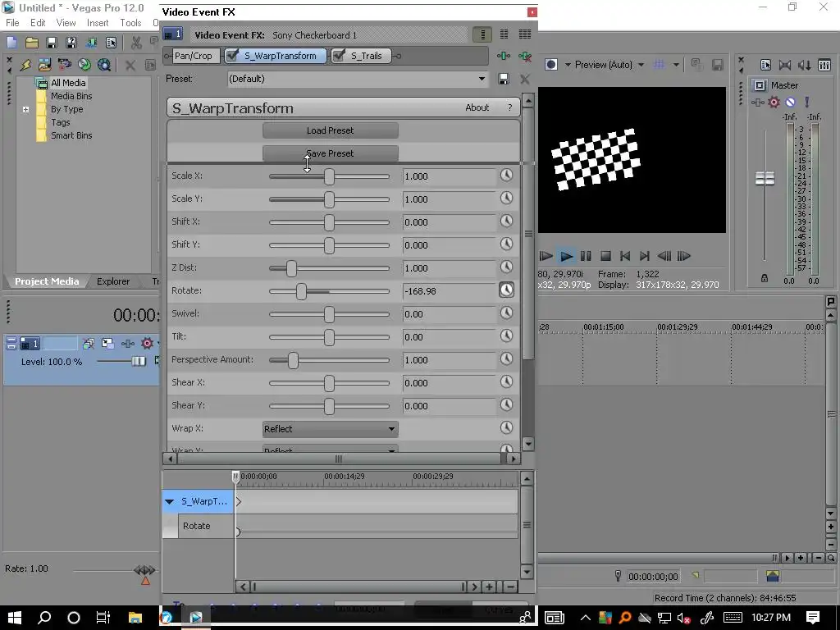Click the lightning bolt icon in Project Media

point(25,65)
